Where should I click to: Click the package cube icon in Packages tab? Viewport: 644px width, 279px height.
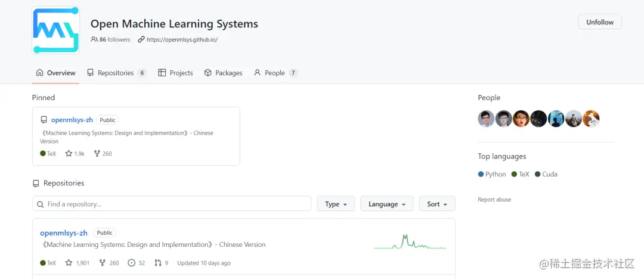[208, 73]
